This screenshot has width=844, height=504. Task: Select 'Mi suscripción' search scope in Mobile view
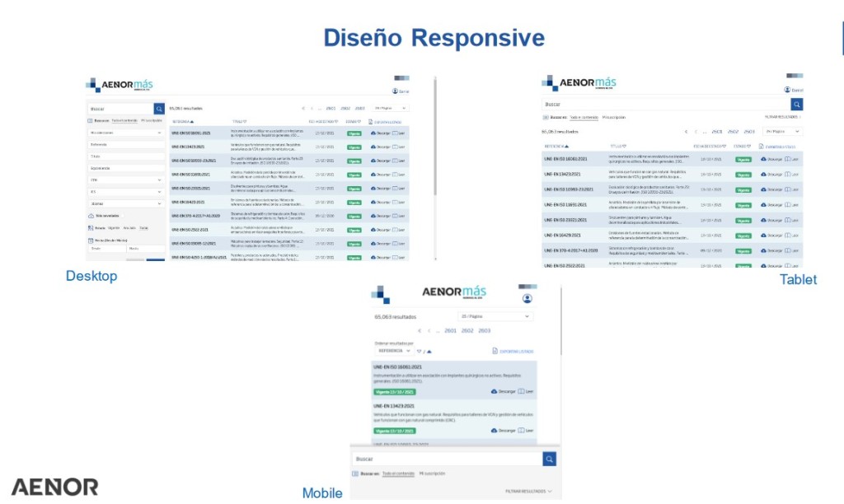click(x=432, y=474)
